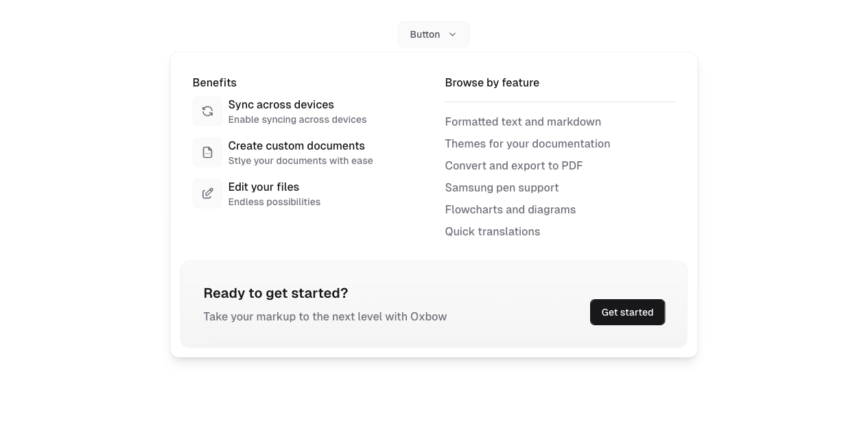Choose the Edit your files entry
868x446 pixels.
[x=263, y=187]
